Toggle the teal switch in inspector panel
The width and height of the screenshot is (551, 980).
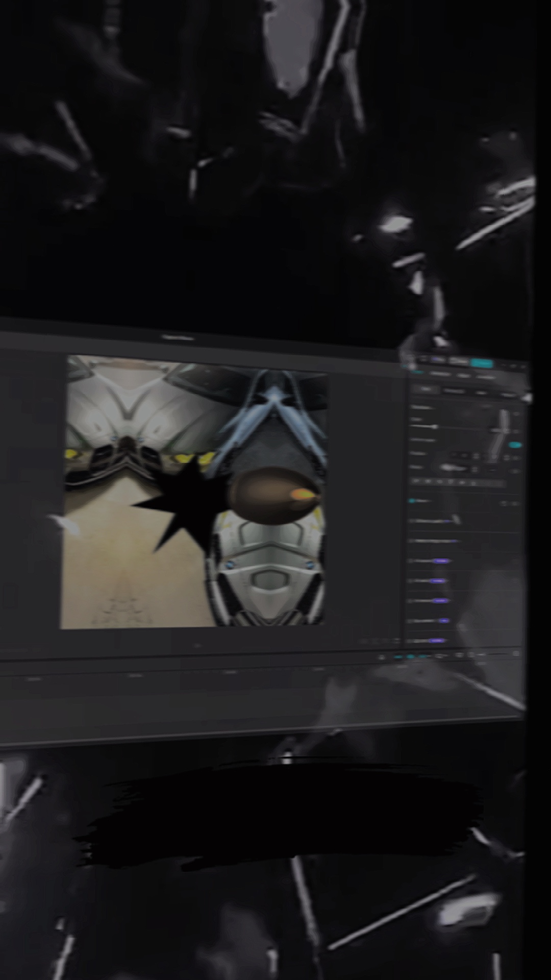515,445
